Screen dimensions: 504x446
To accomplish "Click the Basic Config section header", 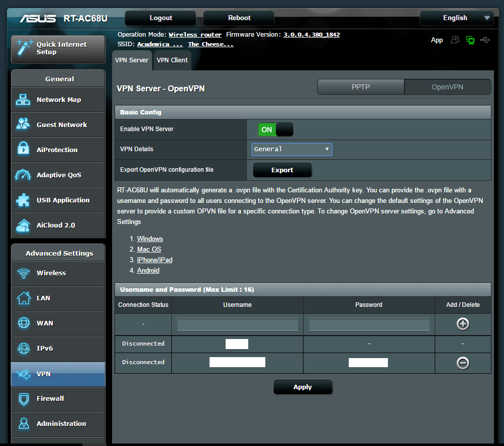I will (x=303, y=113).
